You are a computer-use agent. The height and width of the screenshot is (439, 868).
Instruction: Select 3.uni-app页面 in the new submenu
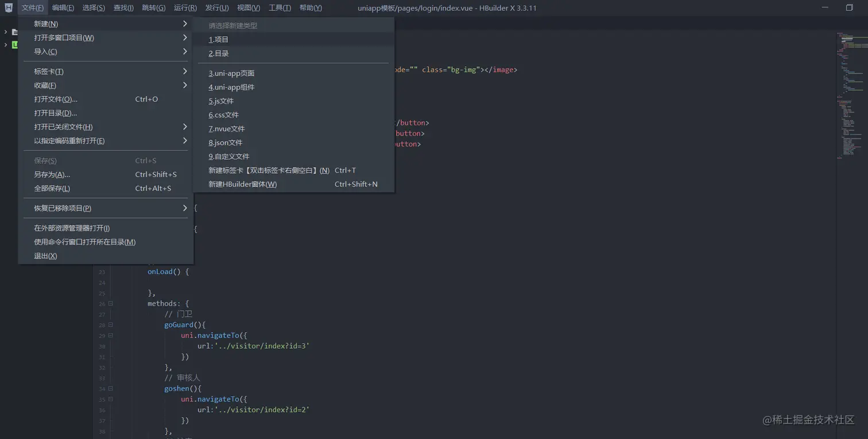pyautogui.click(x=294, y=73)
